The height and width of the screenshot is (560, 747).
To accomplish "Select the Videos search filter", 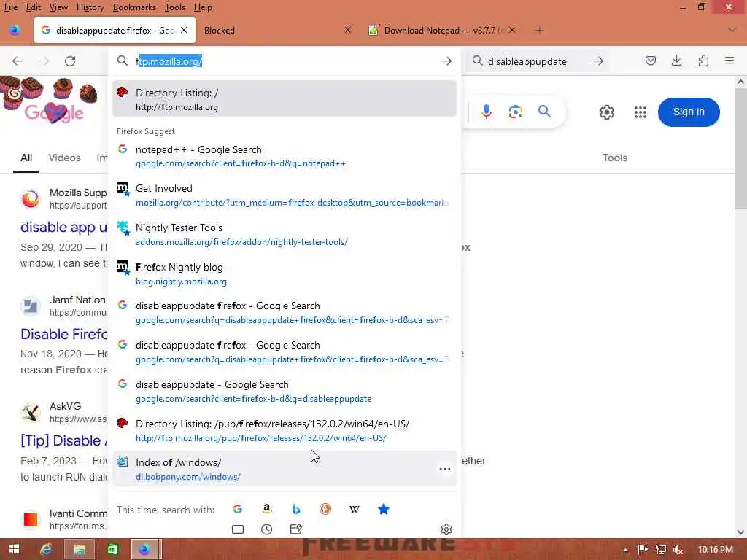I will pos(64,157).
